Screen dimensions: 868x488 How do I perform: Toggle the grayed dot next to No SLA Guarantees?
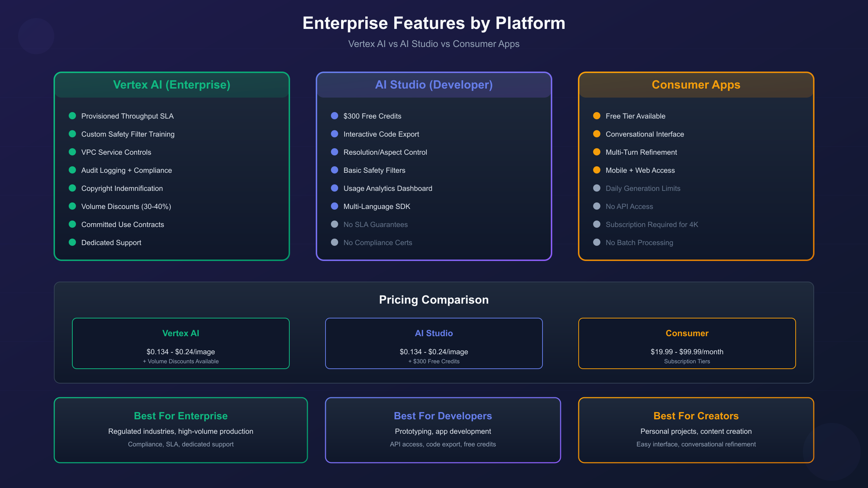[x=334, y=224]
